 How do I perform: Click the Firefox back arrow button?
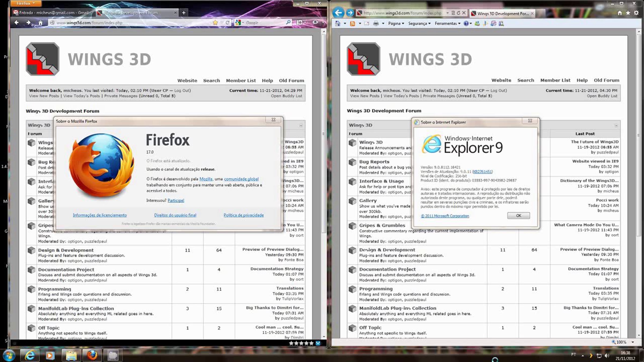pos(17,23)
